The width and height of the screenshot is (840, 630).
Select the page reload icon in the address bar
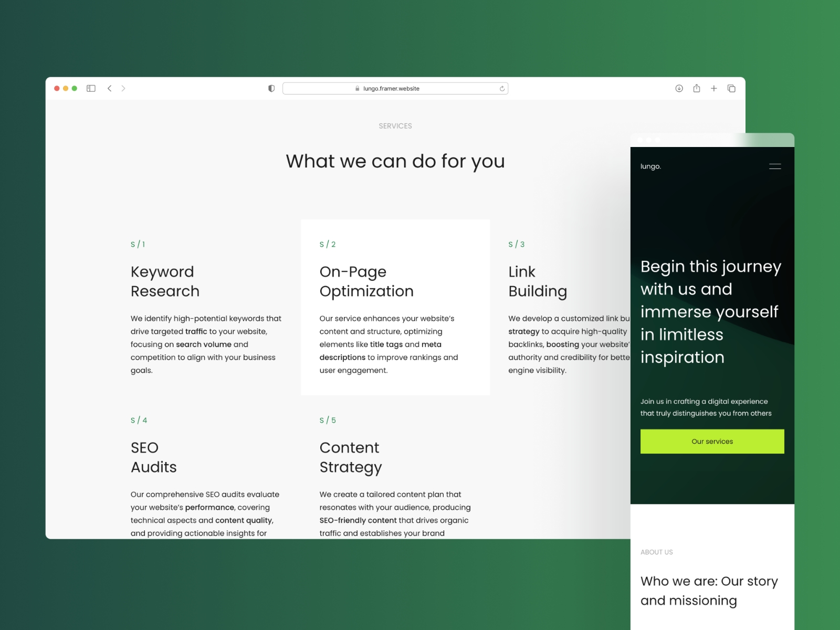coord(501,88)
